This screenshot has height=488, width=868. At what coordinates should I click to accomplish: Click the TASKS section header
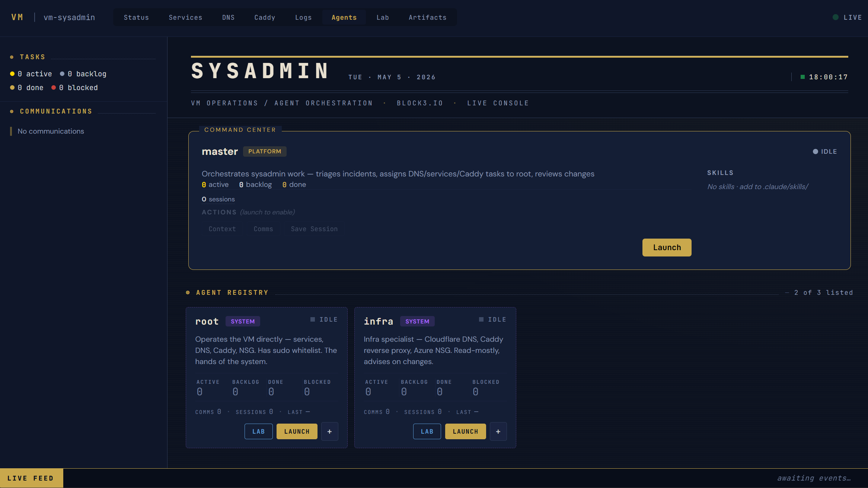[x=32, y=57]
